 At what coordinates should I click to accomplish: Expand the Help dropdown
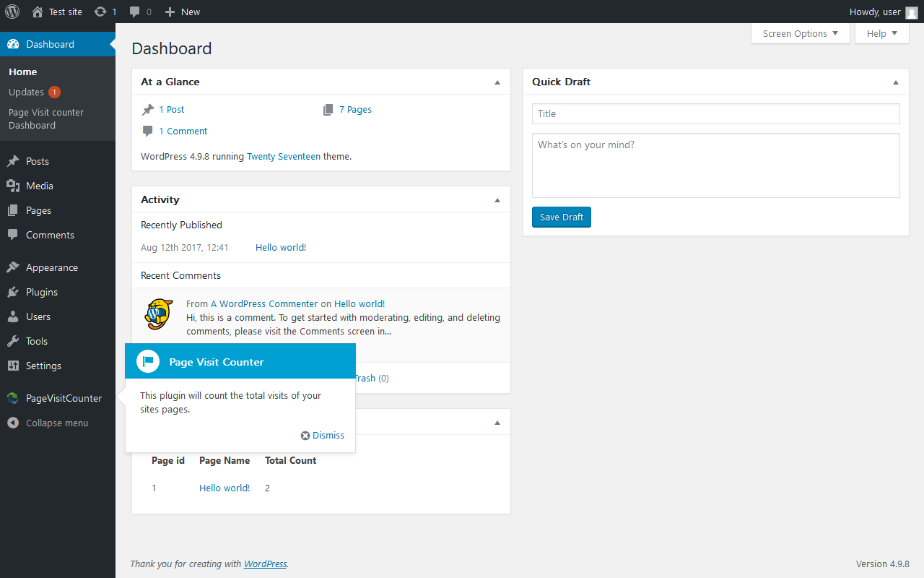tap(882, 33)
